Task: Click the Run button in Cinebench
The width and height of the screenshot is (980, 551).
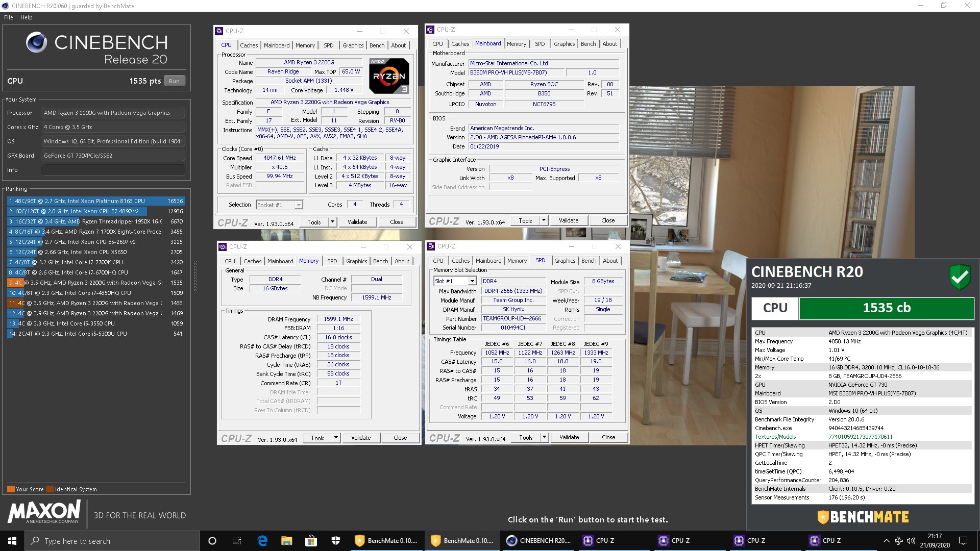Action: click(174, 81)
